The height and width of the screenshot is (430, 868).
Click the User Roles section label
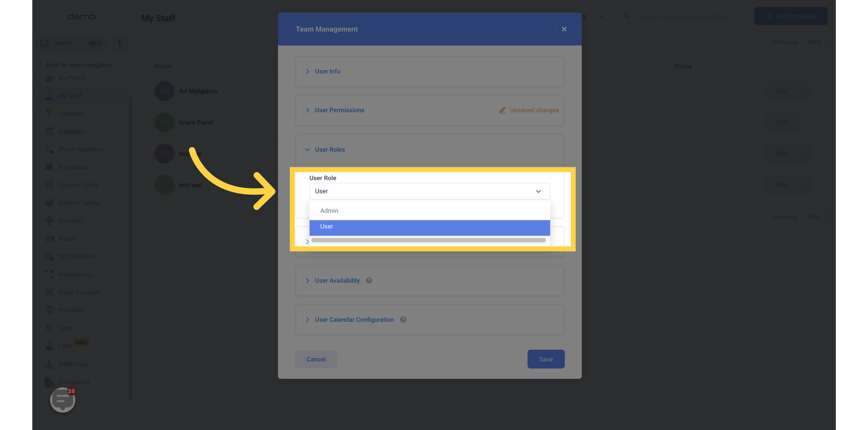330,150
